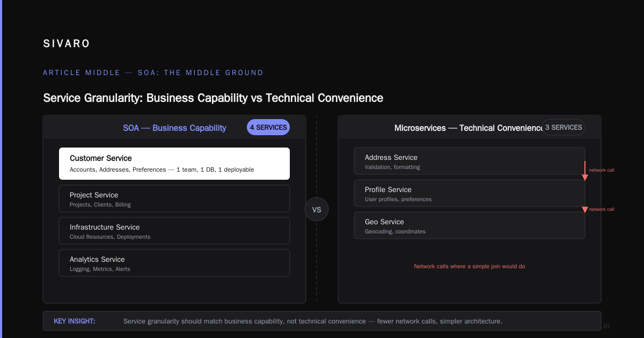Click the ARTICLE MIDDLE breadcrumb text
Screen dimensions: 644x338
pos(153,72)
